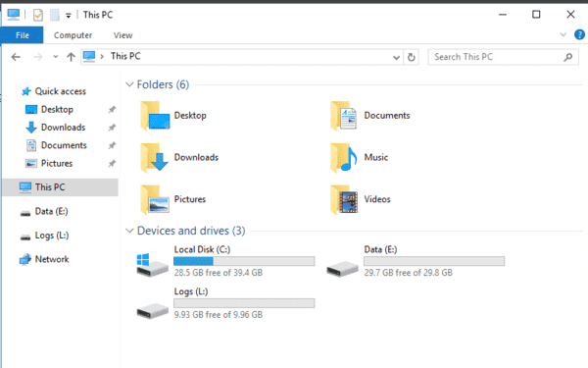Click the Devices and drives (3) header
The width and height of the screenshot is (588, 368).
pyautogui.click(x=191, y=231)
